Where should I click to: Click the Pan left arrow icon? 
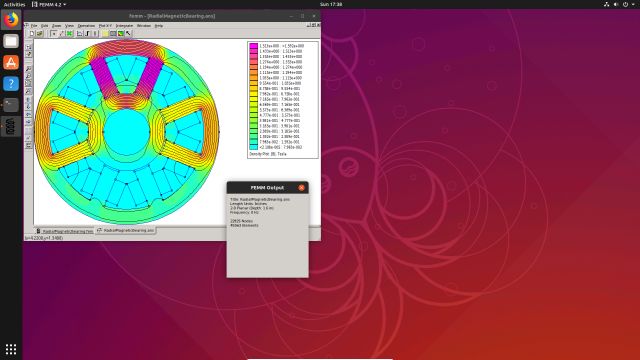29,114
